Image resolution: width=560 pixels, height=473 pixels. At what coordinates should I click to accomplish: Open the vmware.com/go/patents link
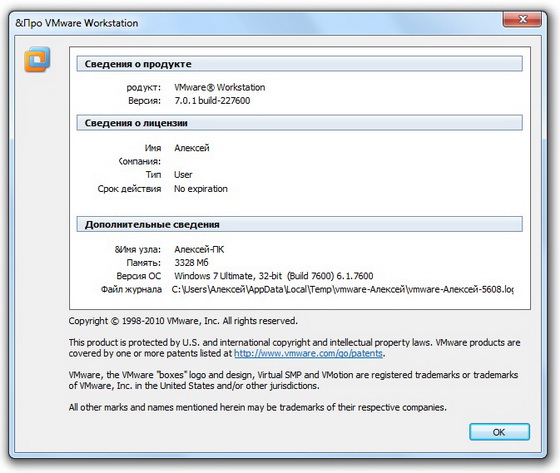coord(308,353)
